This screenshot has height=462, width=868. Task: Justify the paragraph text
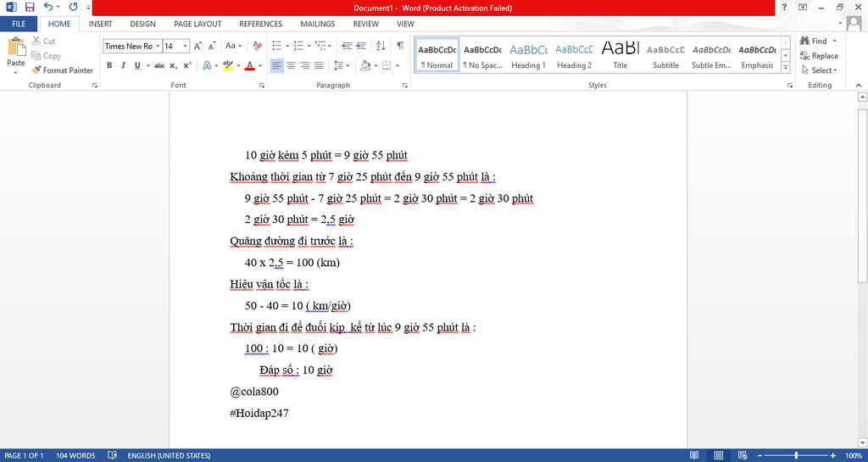point(319,65)
